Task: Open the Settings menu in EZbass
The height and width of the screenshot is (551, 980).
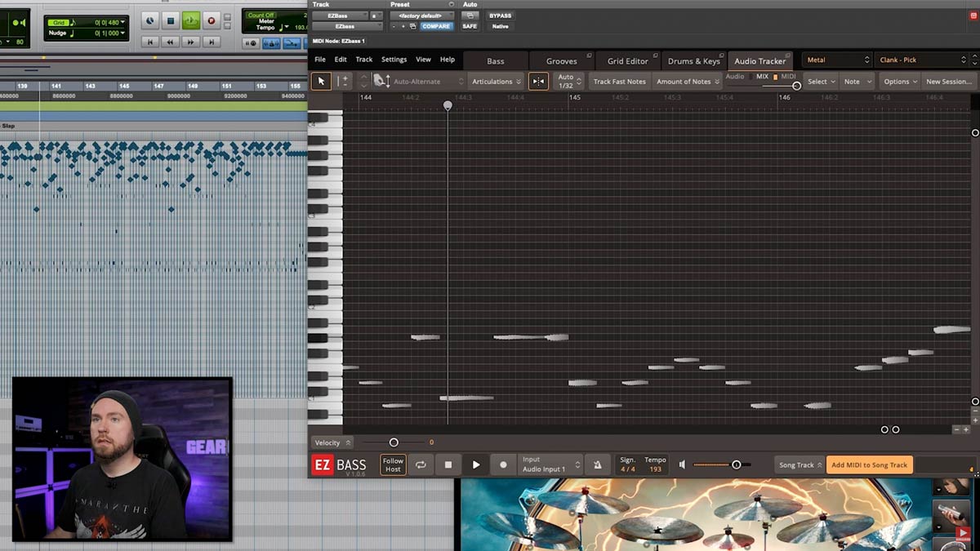Action: [x=394, y=60]
